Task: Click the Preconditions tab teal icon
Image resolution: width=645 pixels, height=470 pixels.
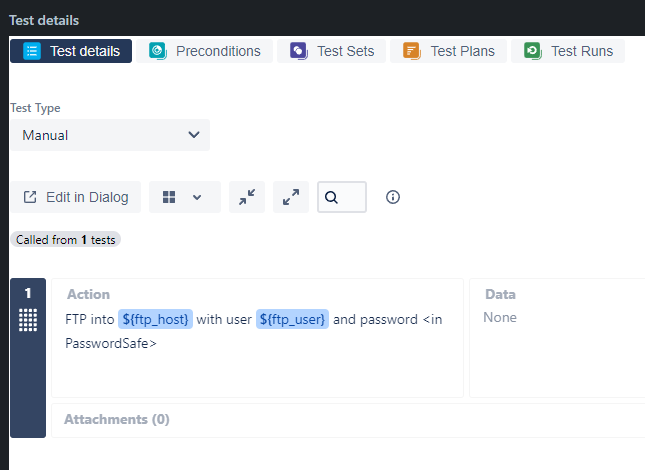Action: pyautogui.click(x=158, y=51)
